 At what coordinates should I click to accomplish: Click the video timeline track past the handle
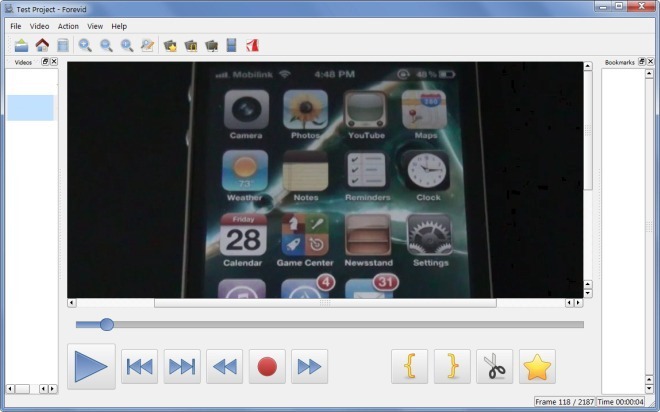coord(349,324)
